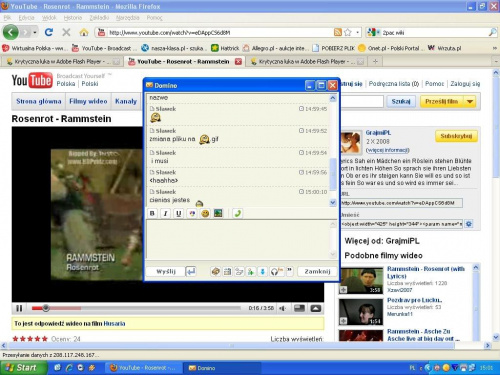This screenshot has height=375, width=500.
Task: Click the first icon right of Wyślij
Action: point(216,272)
